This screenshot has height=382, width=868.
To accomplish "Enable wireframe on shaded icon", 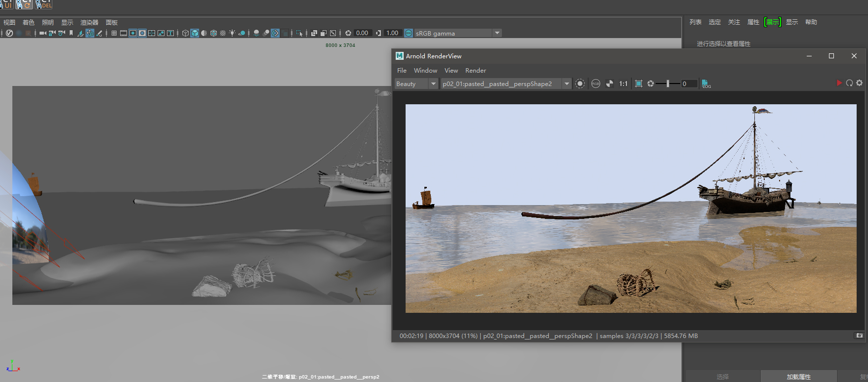I will click(x=213, y=33).
